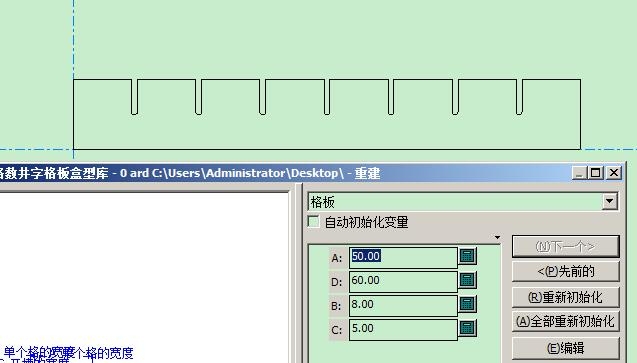Maximize the 重建 dialog window
Screen dimensions: 637x363
(x=596, y=173)
